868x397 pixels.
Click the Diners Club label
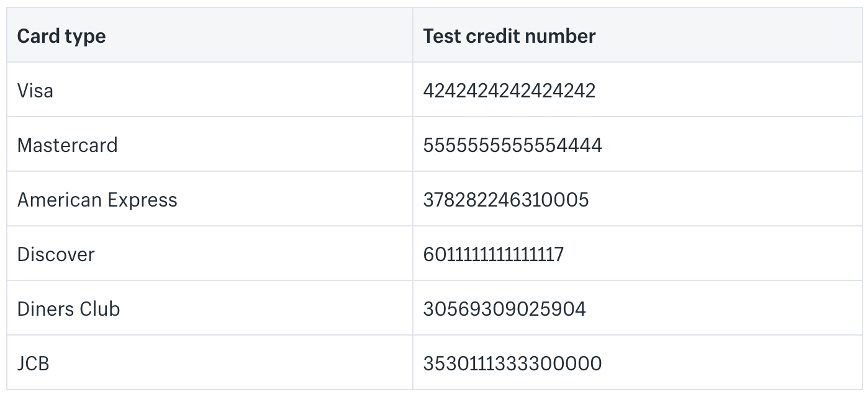(x=68, y=309)
